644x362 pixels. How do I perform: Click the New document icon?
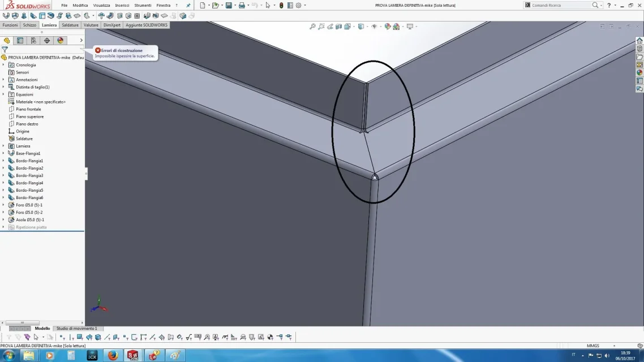[x=203, y=5]
